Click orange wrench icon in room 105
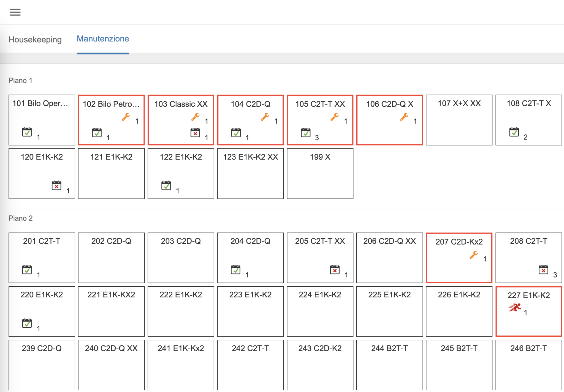The height and width of the screenshot is (392, 564). tap(335, 117)
